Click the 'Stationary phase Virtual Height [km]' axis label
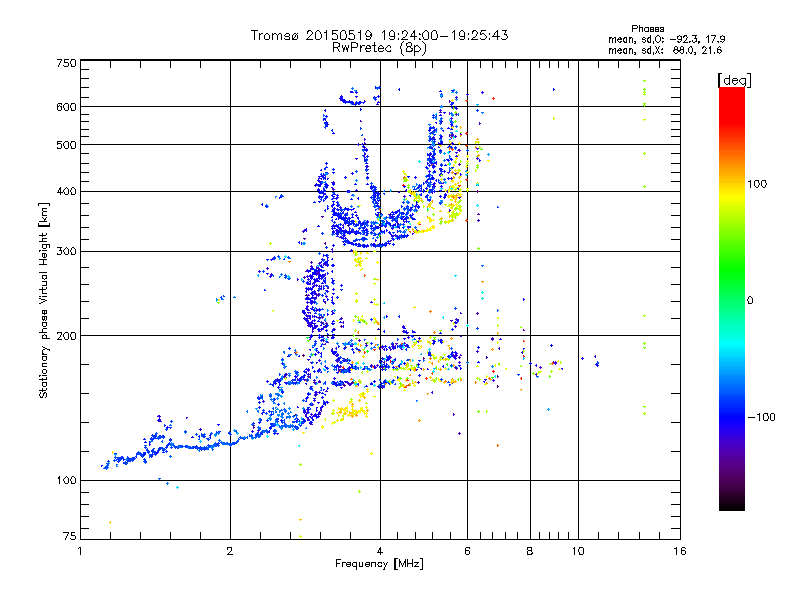Viewport: 800px width, 600px height. 44,301
